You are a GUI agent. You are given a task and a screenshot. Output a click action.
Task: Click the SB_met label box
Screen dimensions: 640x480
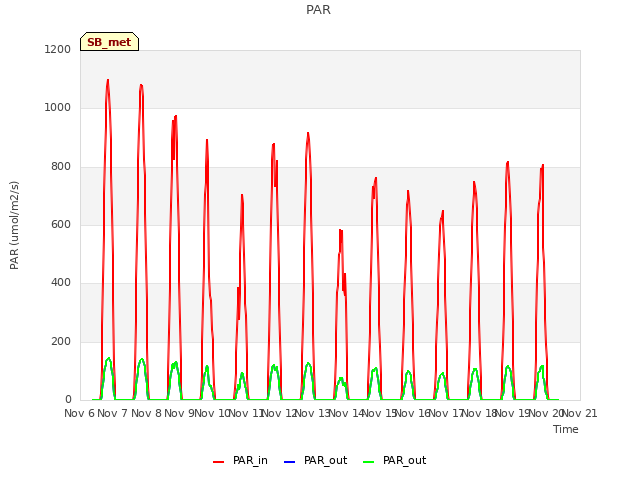[109, 42]
